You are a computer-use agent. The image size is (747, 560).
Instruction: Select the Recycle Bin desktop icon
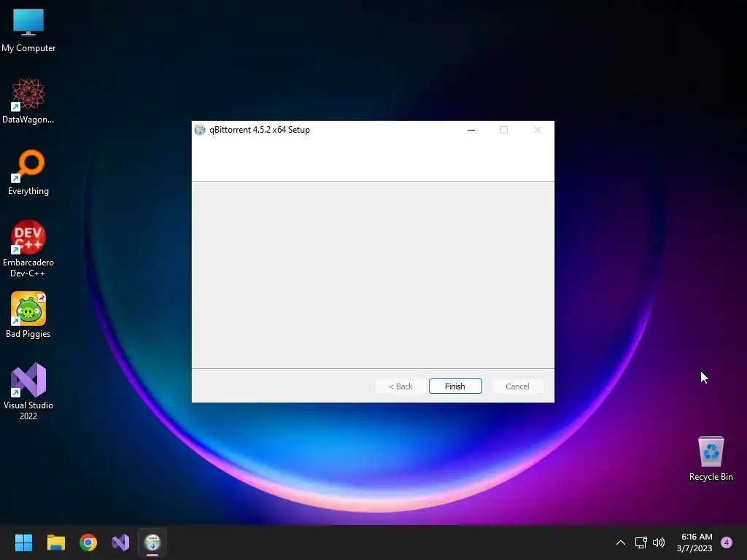711,459
